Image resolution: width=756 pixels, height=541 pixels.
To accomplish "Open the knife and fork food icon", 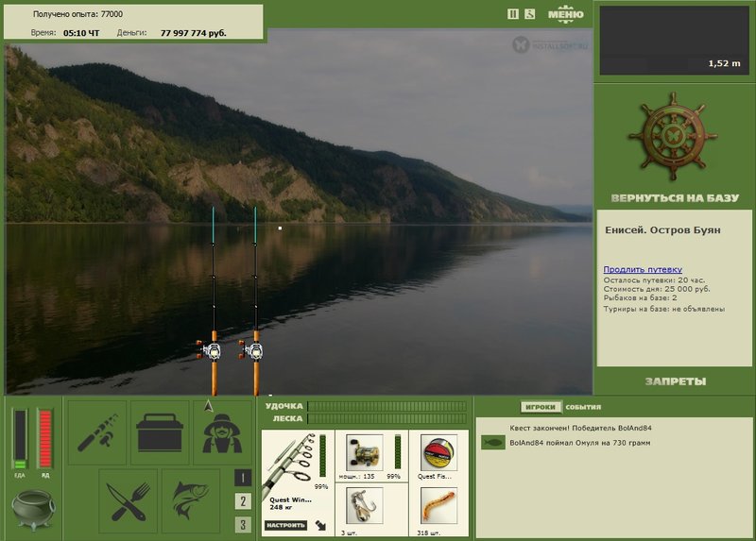I will tap(129, 501).
